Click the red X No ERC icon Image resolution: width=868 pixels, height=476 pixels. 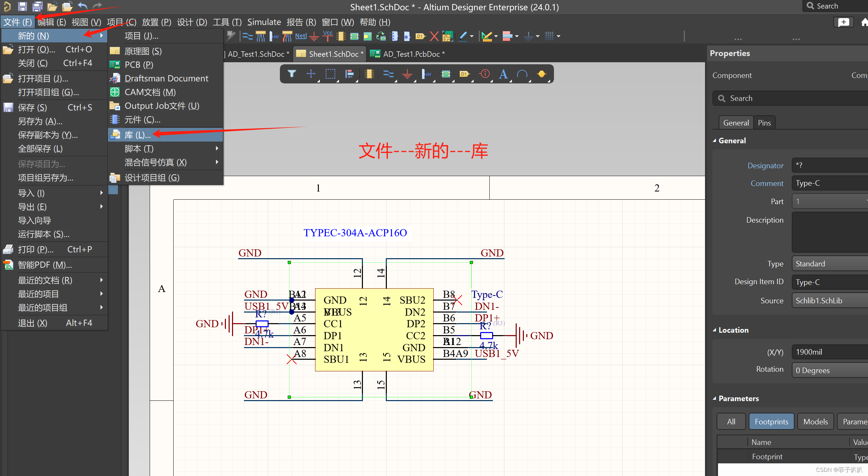click(434, 36)
